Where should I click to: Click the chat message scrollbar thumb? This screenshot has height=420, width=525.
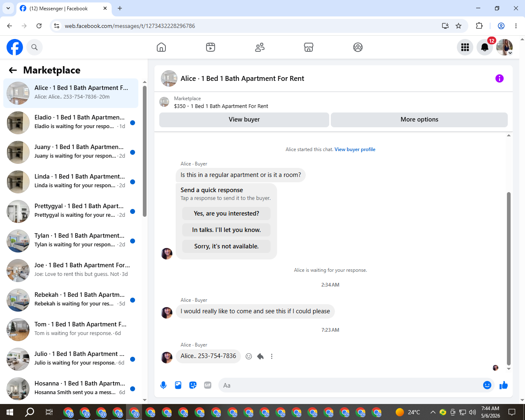[509, 278]
